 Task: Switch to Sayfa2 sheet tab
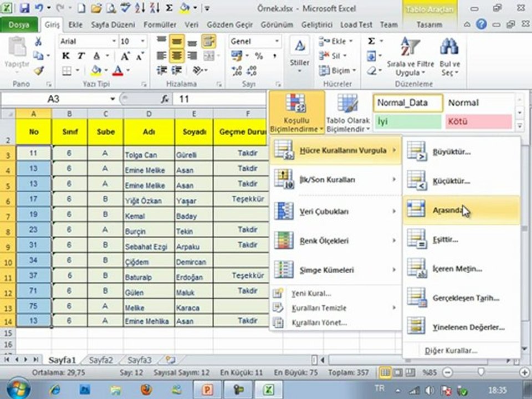pos(101,360)
